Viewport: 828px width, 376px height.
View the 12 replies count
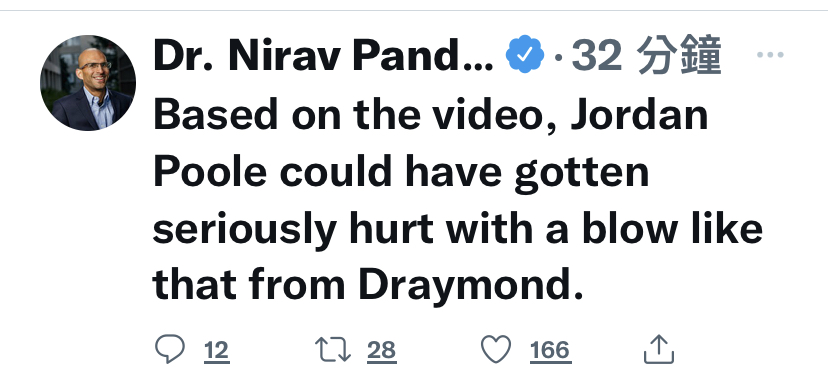[216, 351]
